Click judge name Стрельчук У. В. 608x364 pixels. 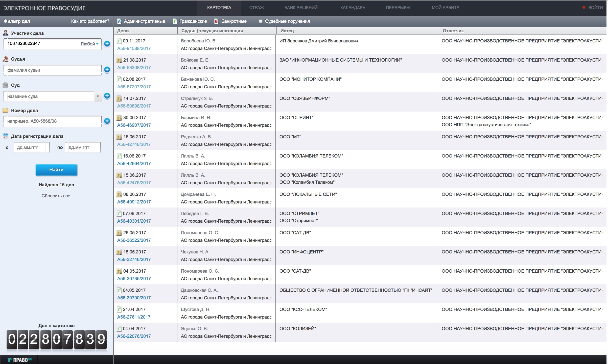pyautogui.click(x=197, y=98)
